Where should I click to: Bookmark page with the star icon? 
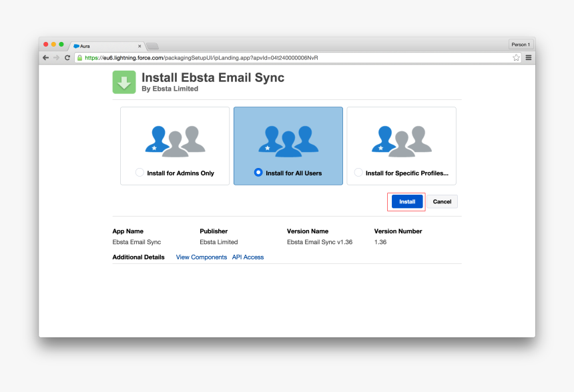[516, 57]
